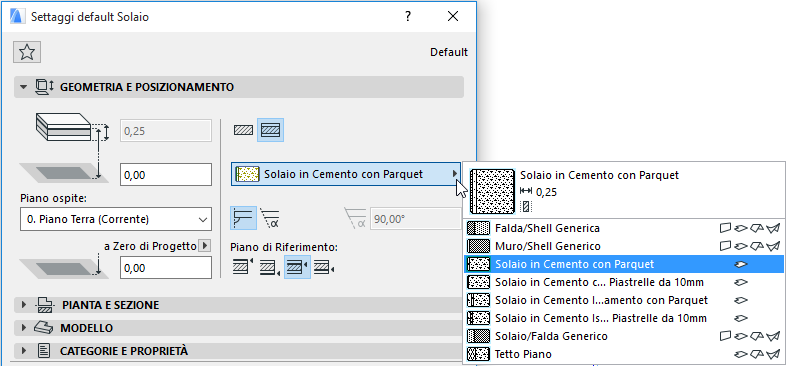Click the elevation to home story 0,00 field
The image size is (787, 366).
pyautogui.click(x=166, y=174)
